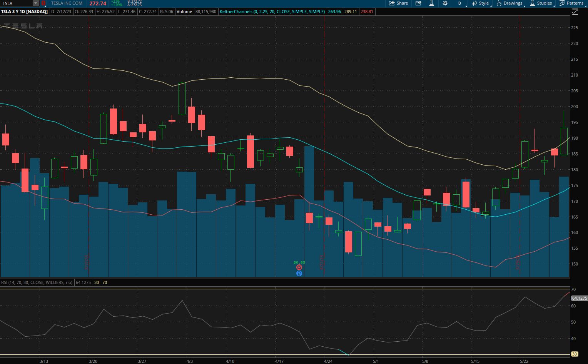This screenshot has height=364, width=588.
Task: Open chart settings gear icon
Action: 445,3
